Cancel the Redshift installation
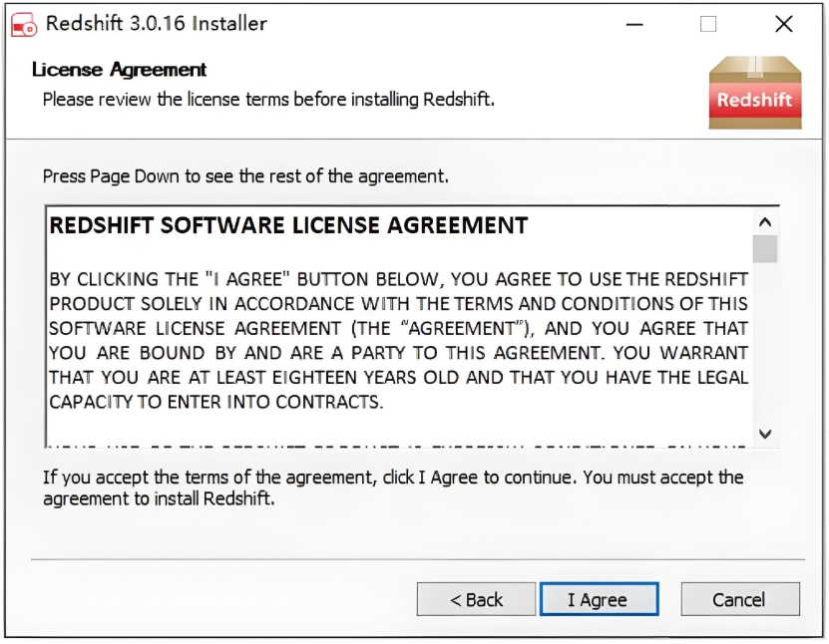This screenshot has width=829, height=644. (x=739, y=599)
